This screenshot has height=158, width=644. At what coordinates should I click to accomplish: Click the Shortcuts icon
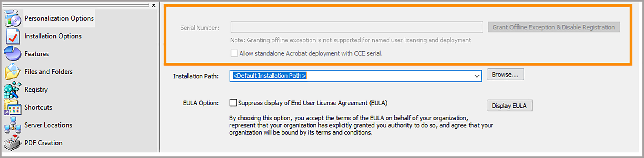[13, 107]
